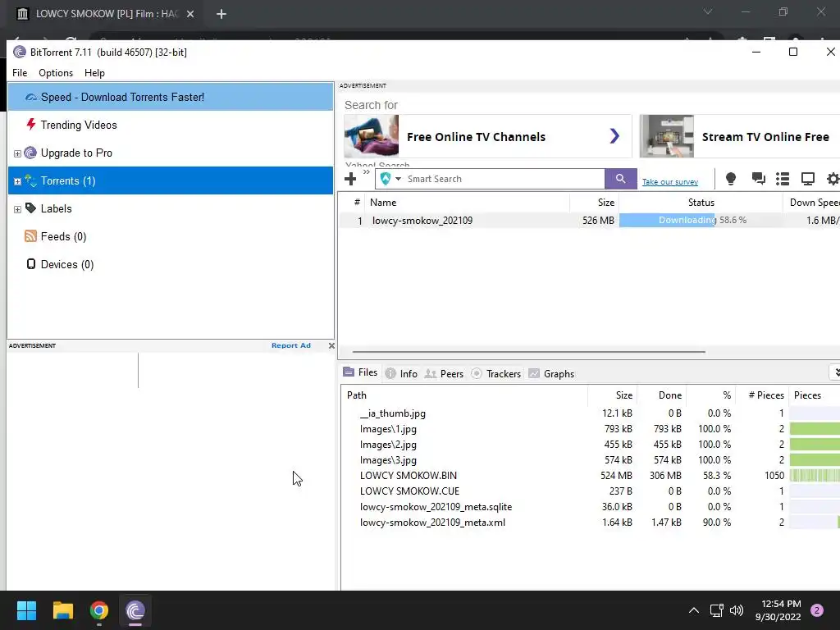The height and width of the screenshot is (630, 840).
Task: Sort files by # Pieces column header
Action: click(x=761, y=395)
